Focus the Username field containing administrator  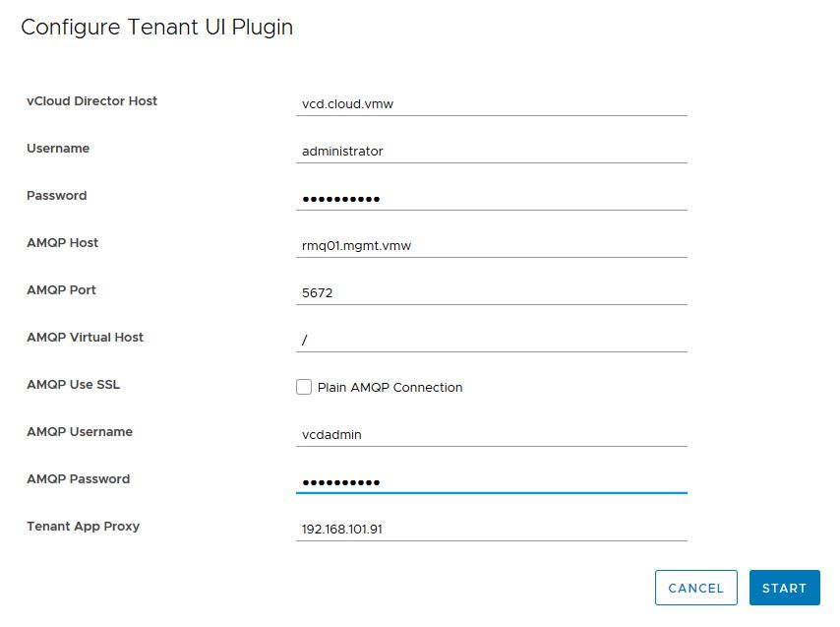(x=491, y=151)
